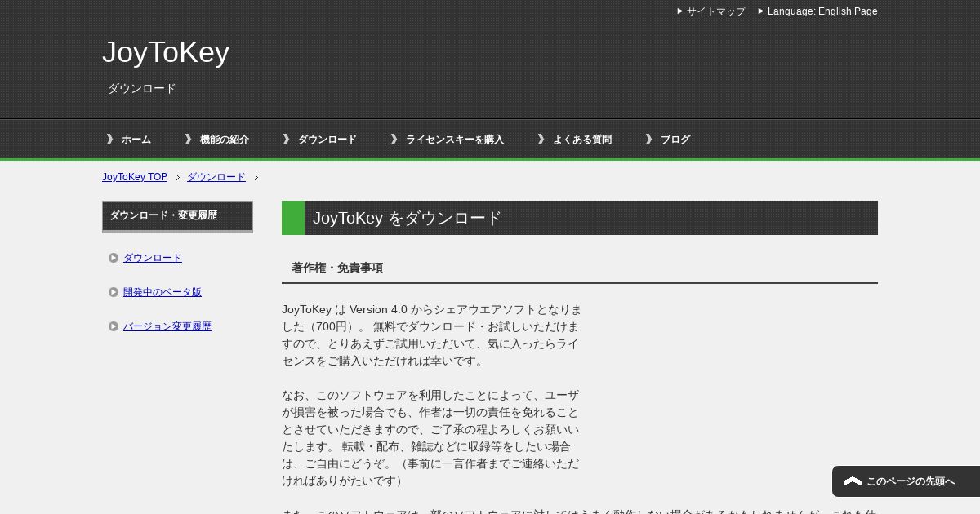Open the よくある質問 menu item
This screenshot has width=980, height=514.
click(582, 140)
